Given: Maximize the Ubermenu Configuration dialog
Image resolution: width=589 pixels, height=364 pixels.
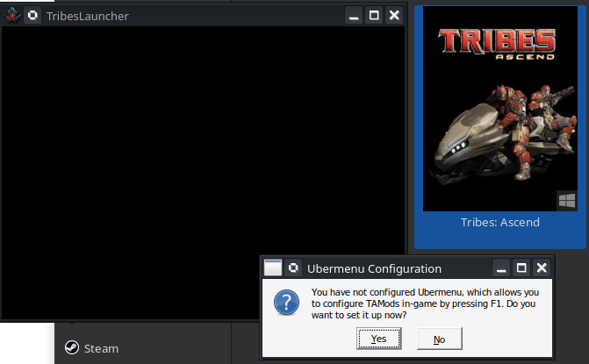Looking at the screenshot, I should pos(521,268).
